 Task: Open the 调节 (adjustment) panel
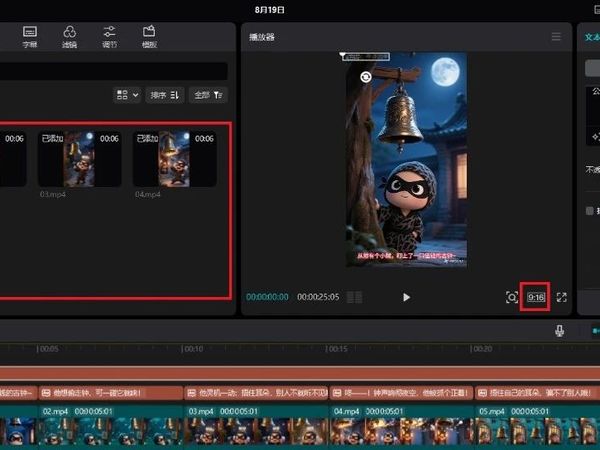point(109,36)
